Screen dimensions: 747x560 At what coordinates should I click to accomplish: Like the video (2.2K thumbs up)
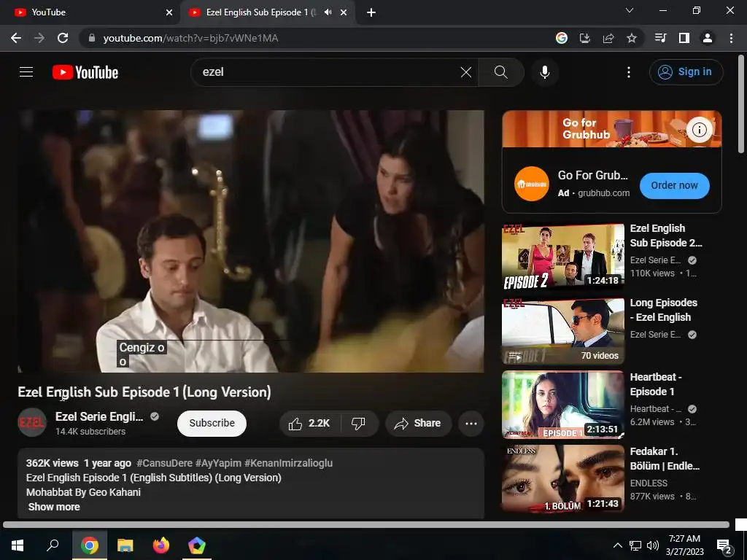309,423
